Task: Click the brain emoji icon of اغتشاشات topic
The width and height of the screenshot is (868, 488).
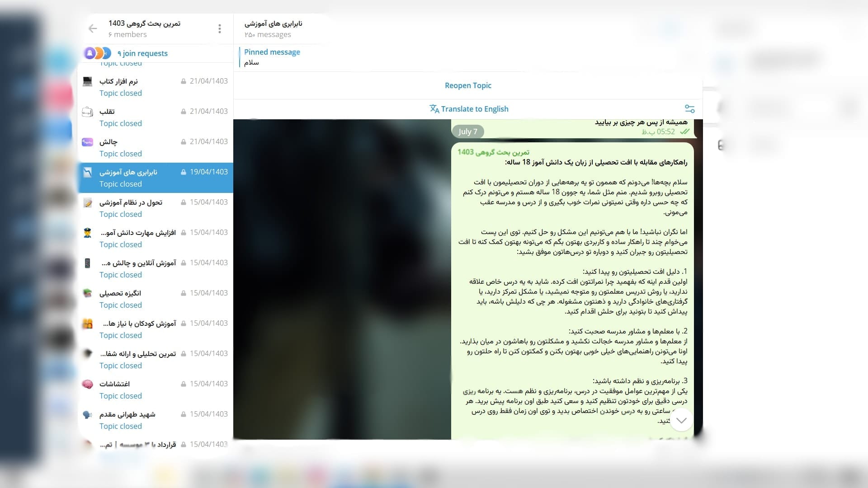Action: coord(87,384)
